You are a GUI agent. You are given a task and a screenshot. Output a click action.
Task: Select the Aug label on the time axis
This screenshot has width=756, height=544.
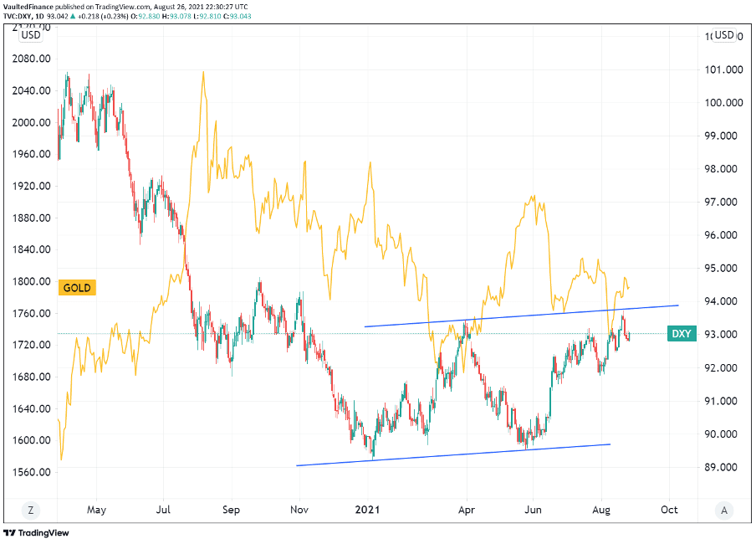point(601,509)
